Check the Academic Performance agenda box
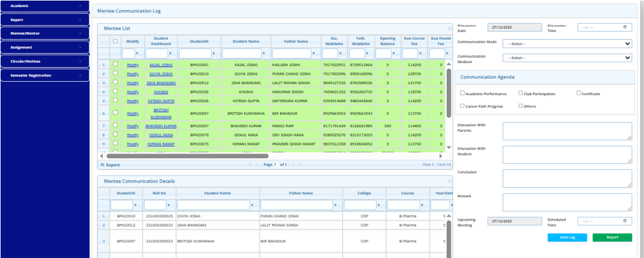This screenshot has height=258, width=644. (x=462, y=93)
